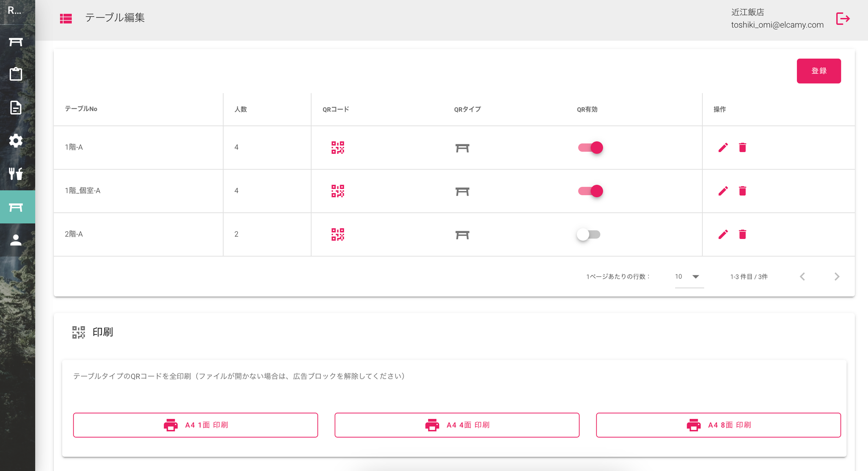Open rows-per-page dropdown showing 10
This screenshot has width=868, height=471.
click(688, 277)
